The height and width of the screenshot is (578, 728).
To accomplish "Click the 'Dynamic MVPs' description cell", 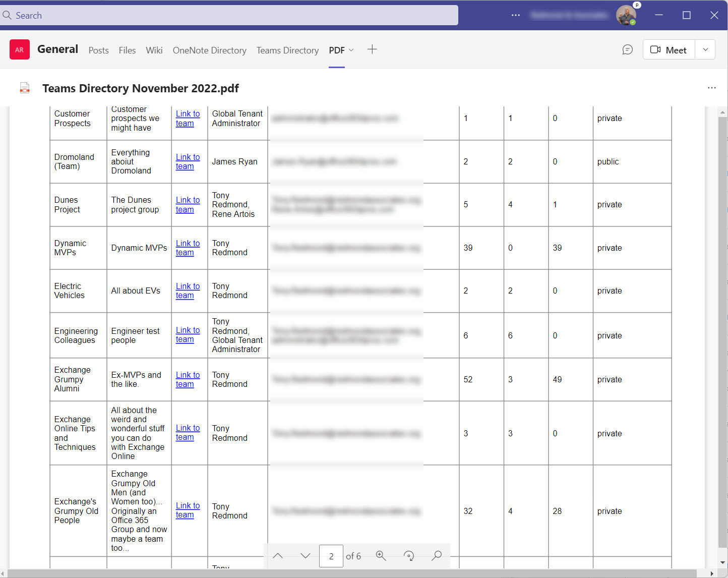I will [x=139, y=248].
